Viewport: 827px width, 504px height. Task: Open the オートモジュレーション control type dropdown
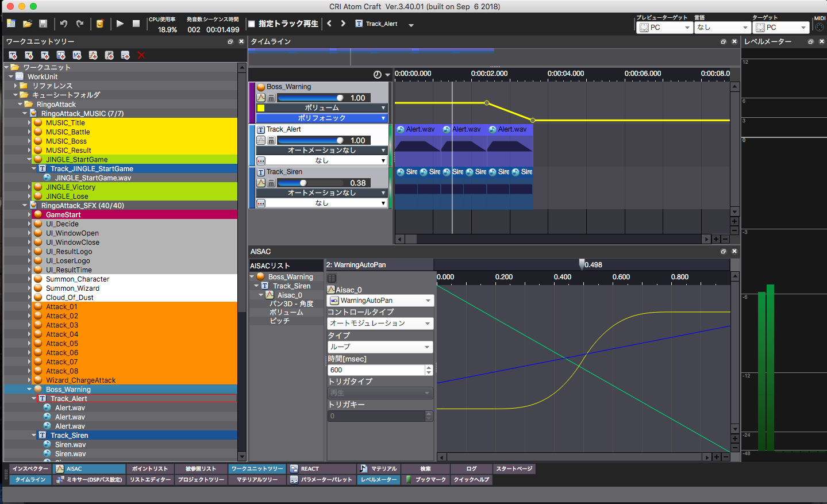[380, 324]
